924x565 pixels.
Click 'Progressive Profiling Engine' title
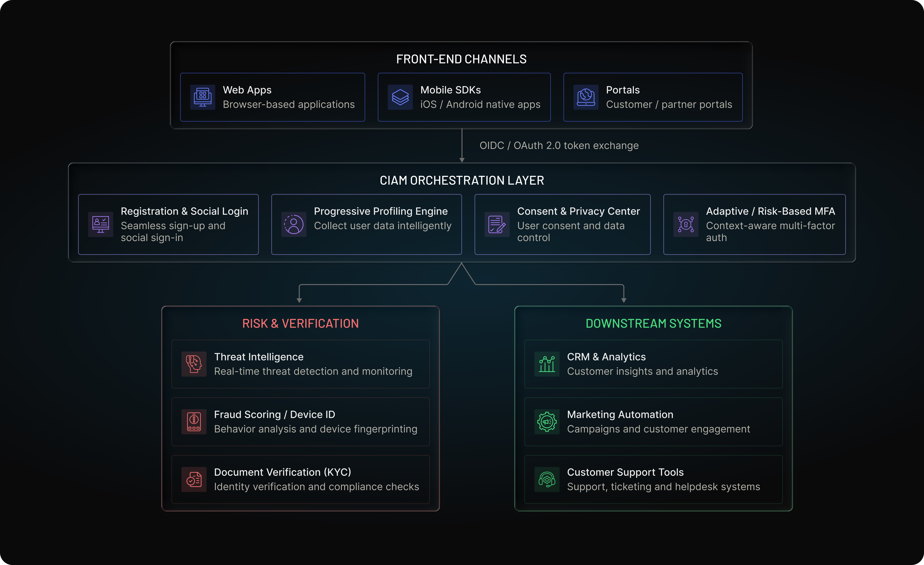tap(381, 211)
